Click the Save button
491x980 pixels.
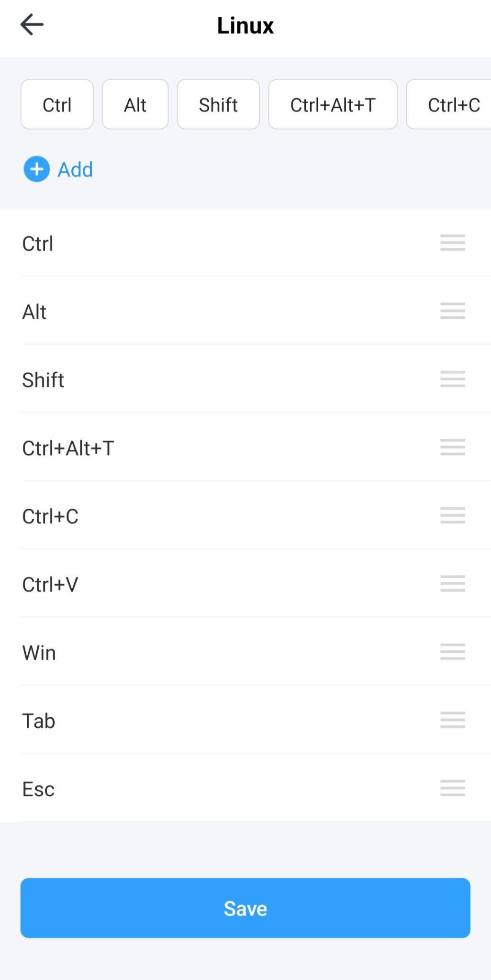pos(245,908)
